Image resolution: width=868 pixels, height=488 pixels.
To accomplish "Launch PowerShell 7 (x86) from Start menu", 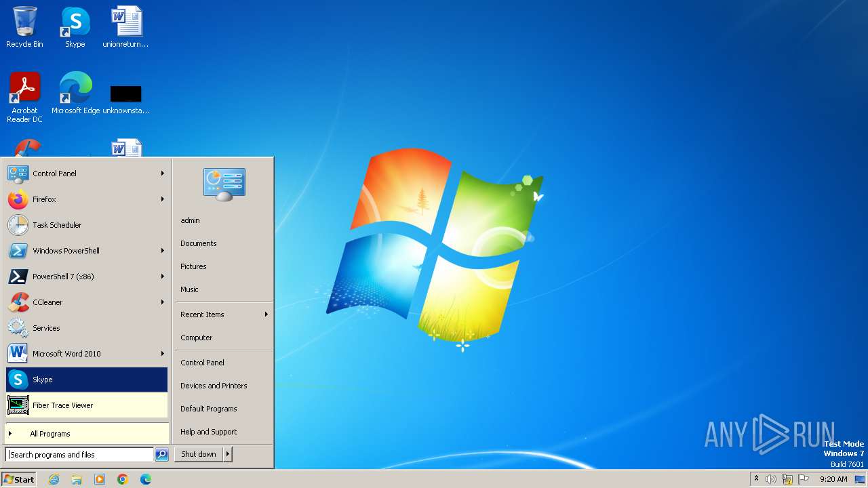I will point(86,277).
